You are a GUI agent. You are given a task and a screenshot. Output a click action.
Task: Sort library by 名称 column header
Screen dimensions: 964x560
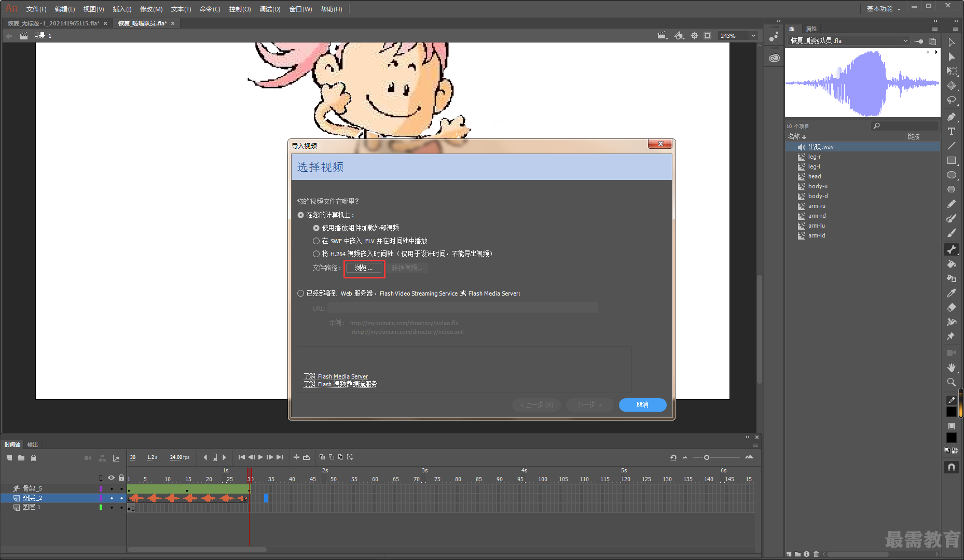tap(797, 136)
